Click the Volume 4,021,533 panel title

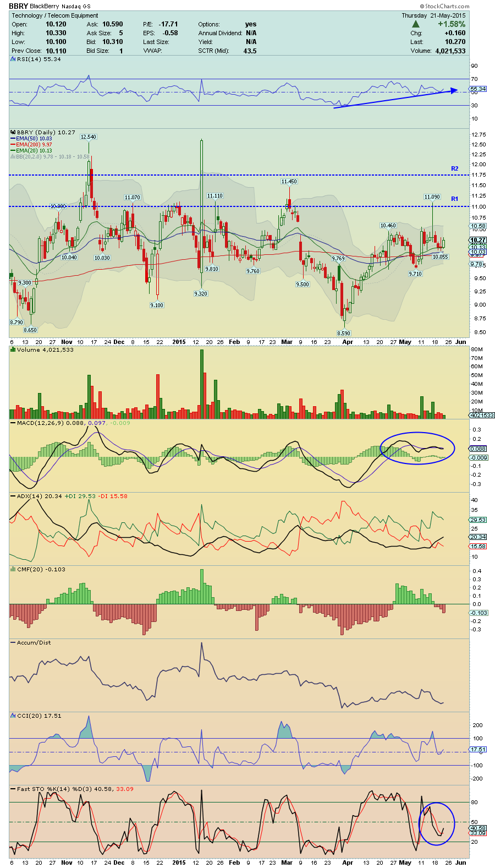pos(45,350)
